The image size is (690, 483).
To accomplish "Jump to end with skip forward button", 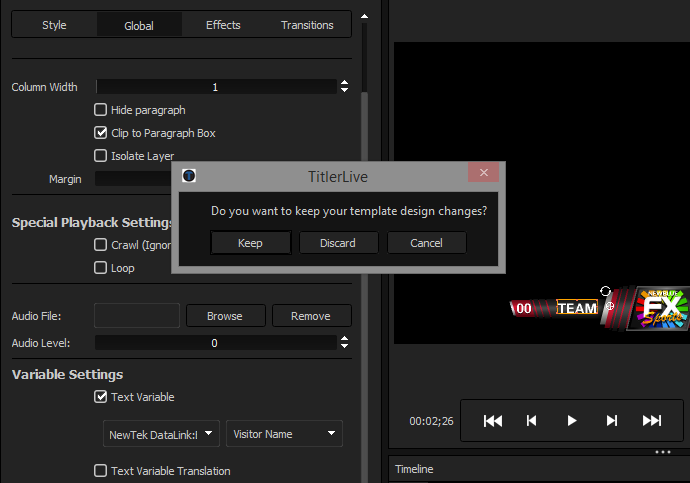I will point(651,421).
